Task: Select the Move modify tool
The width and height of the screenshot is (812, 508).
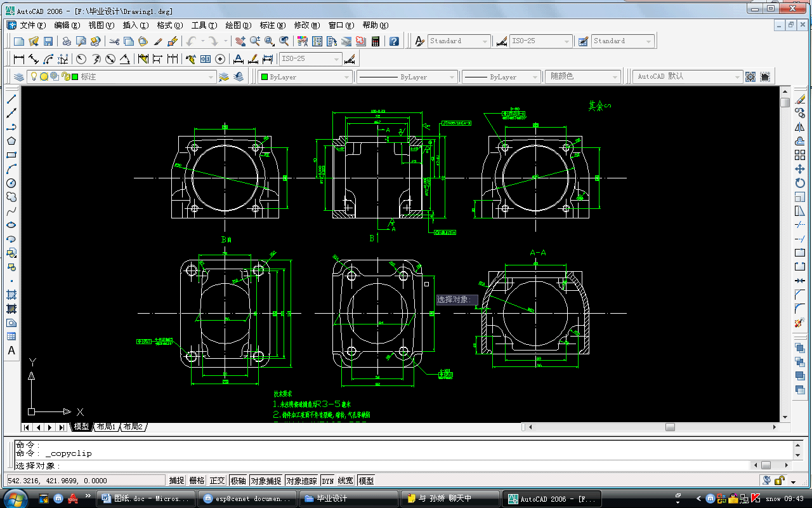Action: coord(800,169)
